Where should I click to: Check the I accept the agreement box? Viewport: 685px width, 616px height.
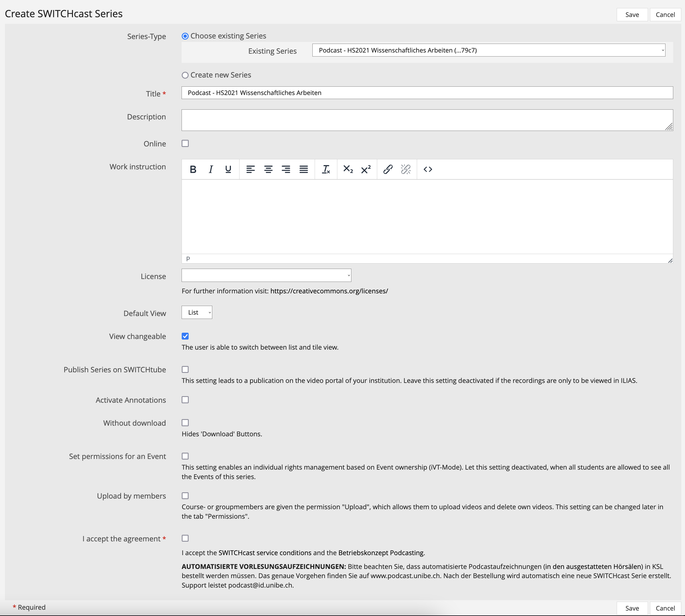185,538
